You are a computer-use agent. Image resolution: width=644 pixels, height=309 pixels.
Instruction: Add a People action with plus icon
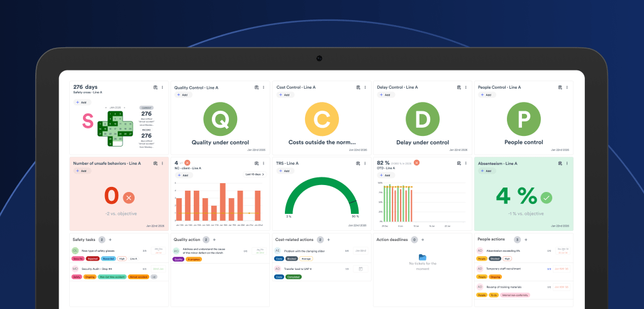click(526, 240)
